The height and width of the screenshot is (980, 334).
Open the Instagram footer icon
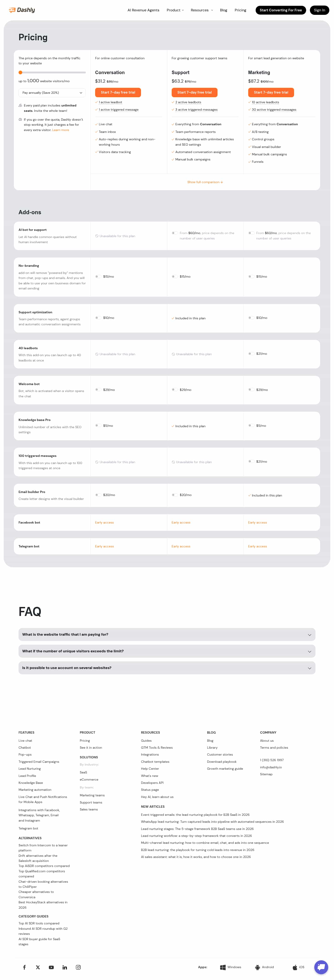point(78,967)
